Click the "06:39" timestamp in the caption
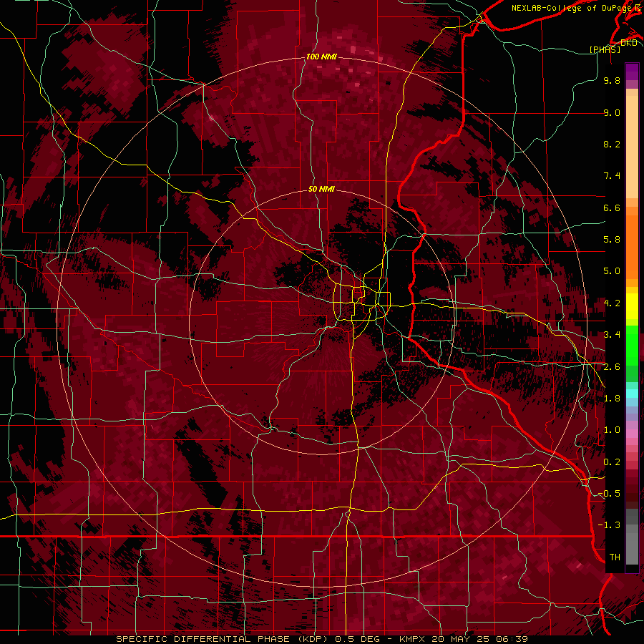 [513, 639]
